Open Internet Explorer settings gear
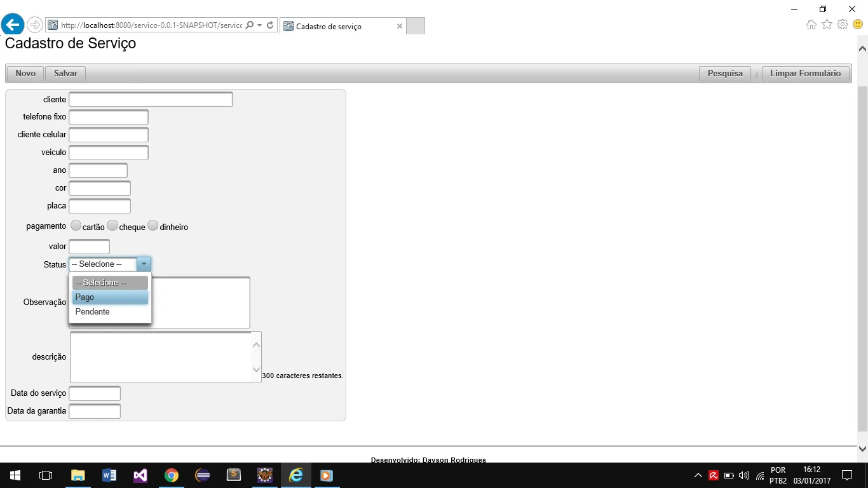This screenshot has height=488, width=868. [843, 25]
